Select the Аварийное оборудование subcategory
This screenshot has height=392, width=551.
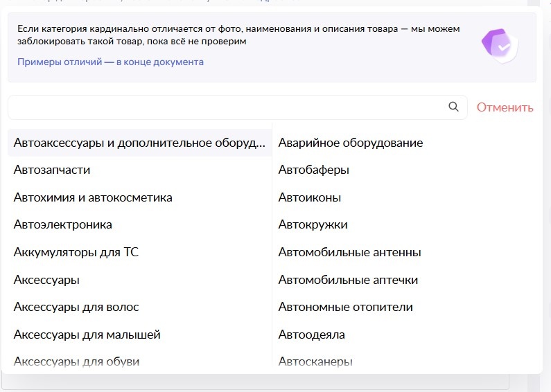click(x=350, y=143)
